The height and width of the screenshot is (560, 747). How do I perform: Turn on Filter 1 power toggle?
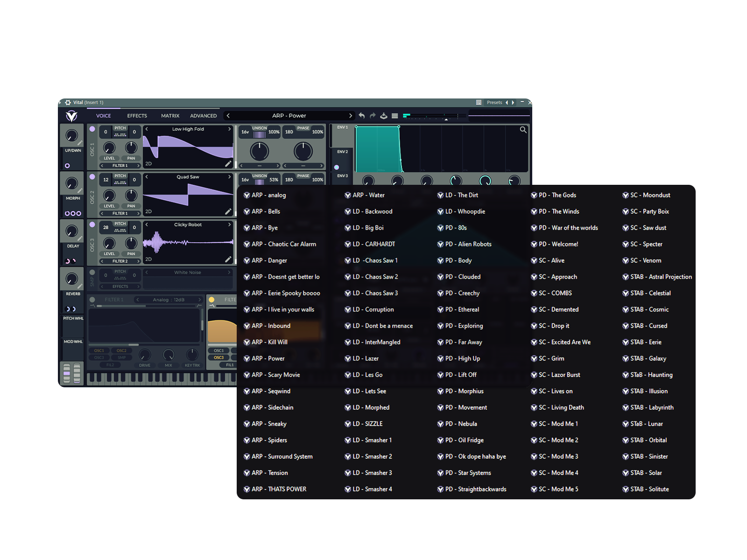tap(92, 300)
